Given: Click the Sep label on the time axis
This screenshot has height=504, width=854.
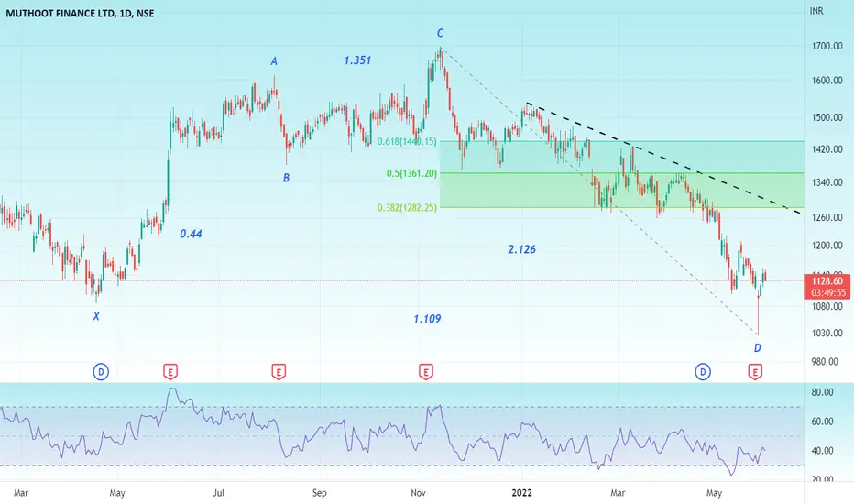Looking at the screenshot, I should [320, 493].
